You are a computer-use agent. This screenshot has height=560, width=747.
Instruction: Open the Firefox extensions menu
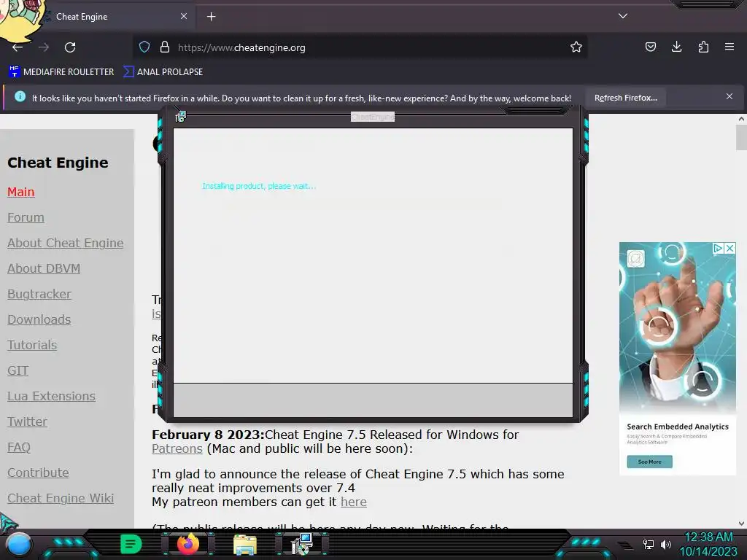(x=703, y=47)
